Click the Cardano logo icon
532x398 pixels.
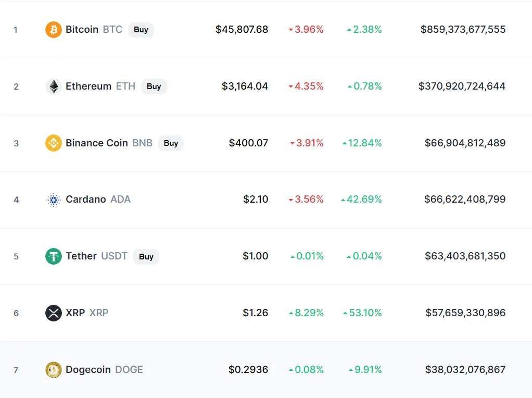tap(54, 200)
